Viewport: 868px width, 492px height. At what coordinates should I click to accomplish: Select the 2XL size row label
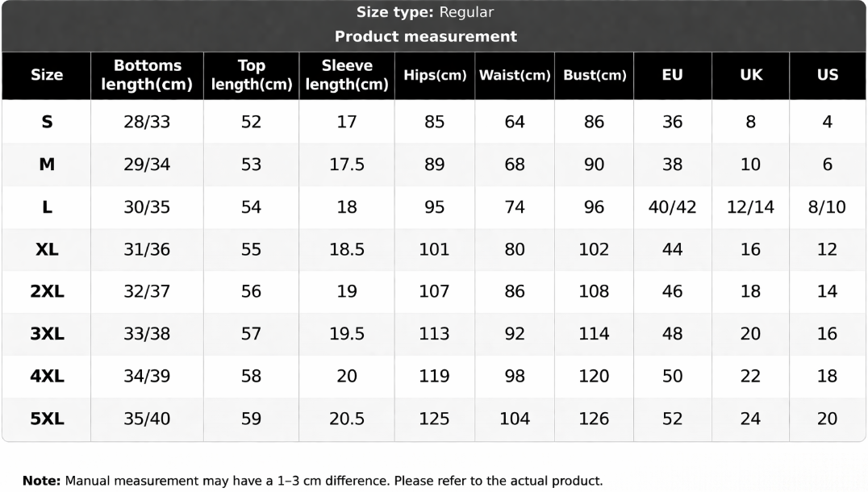click(47, 292)
